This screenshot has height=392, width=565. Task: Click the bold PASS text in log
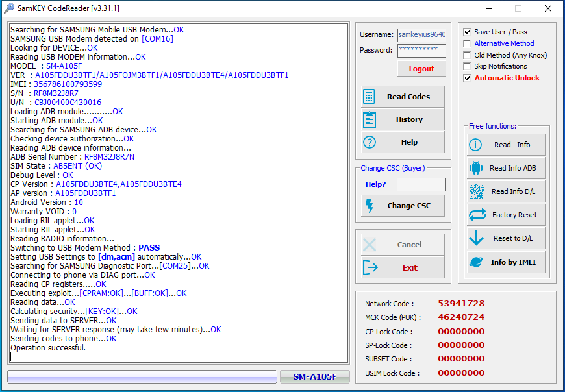(x=149, y=248)
